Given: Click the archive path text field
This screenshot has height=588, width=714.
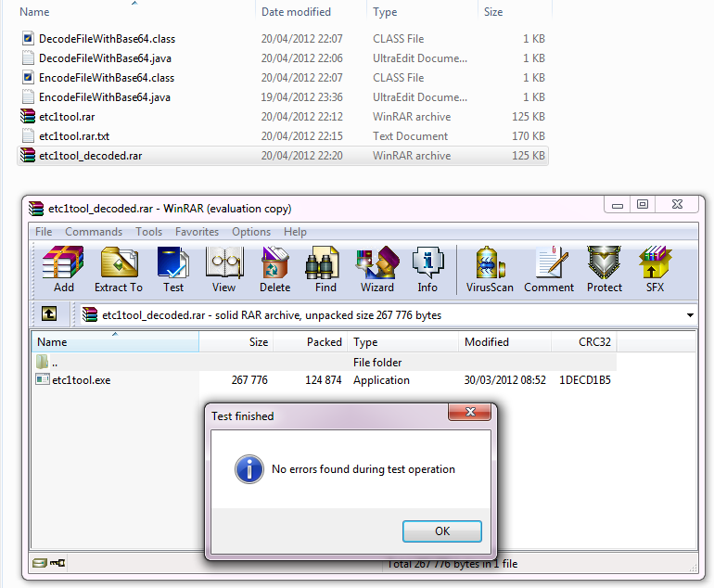Looking at the screenshot, I should click(382, 314).
